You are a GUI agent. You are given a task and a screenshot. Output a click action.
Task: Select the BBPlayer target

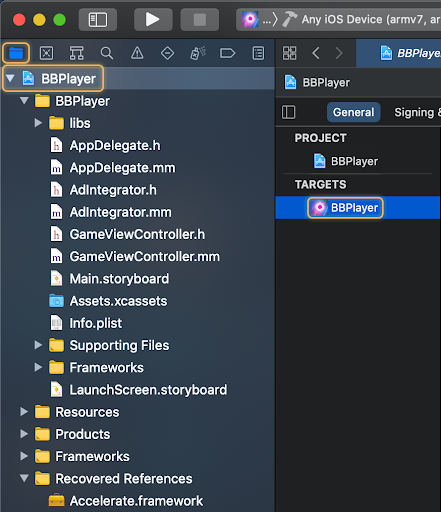(358, 208)
